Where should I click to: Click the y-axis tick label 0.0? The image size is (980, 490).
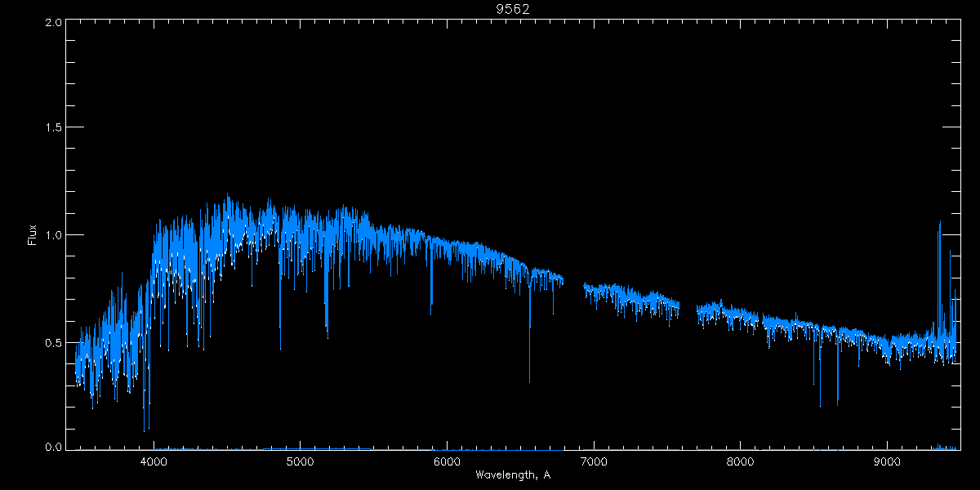tap(53, 447)
